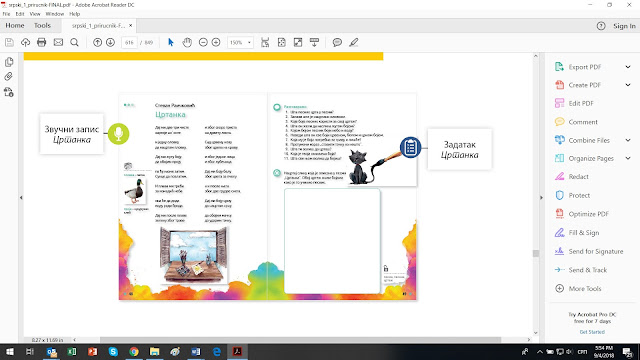
Task: Open the page thumbnails panel
Action: (x=9, y=62)
